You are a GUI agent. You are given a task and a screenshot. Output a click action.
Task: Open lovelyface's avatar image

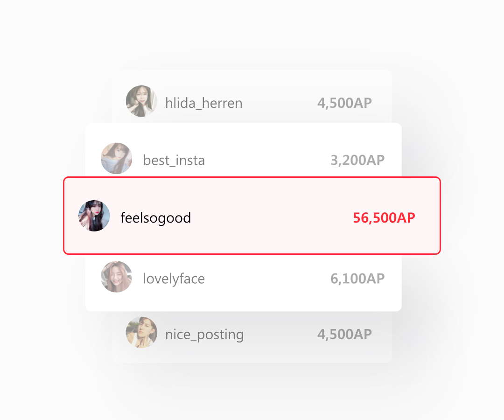(x=116, y=277)
